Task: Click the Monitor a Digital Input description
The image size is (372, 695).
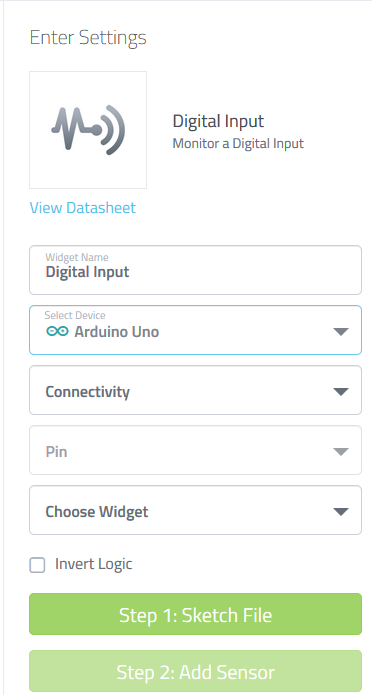Action: [x=238, y=144]
